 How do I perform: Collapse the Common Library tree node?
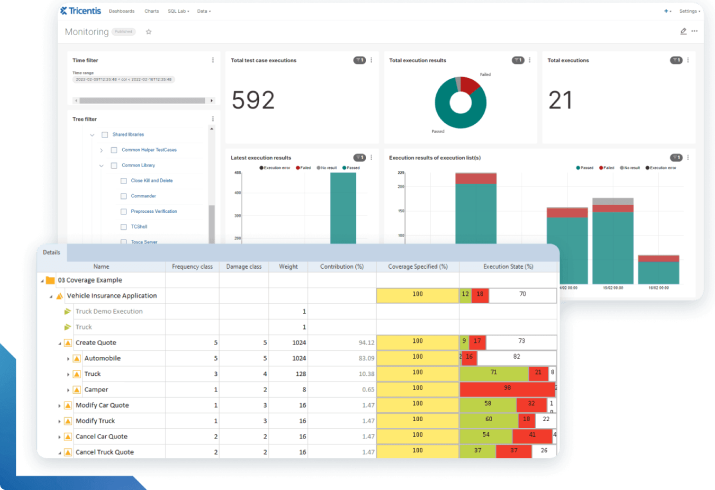pyautogui.click(x=101, y=165)
